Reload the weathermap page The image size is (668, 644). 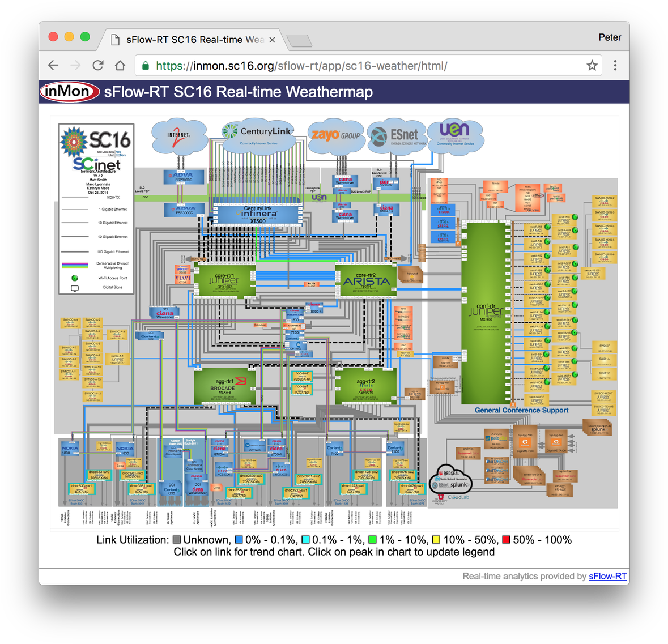(98, 66)
